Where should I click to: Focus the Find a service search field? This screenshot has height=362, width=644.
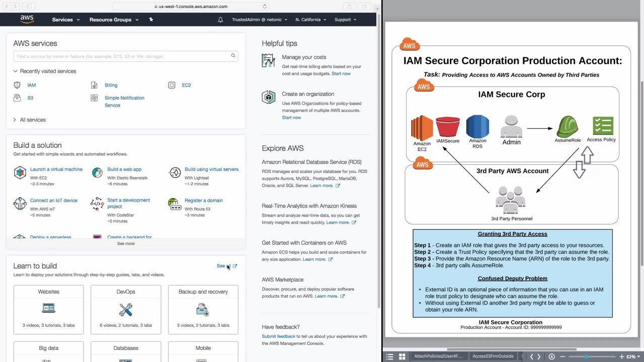coord(126,56)
